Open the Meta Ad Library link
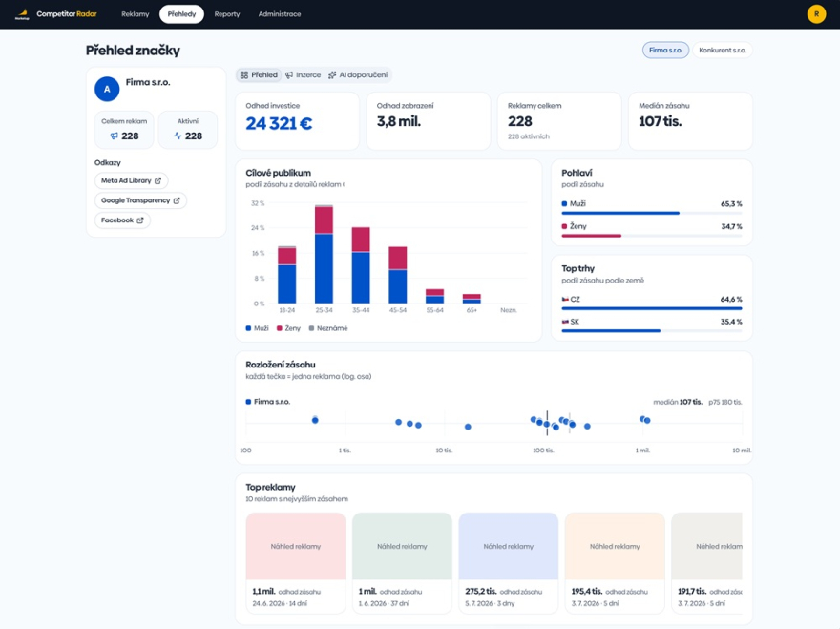 click(132, 181)
